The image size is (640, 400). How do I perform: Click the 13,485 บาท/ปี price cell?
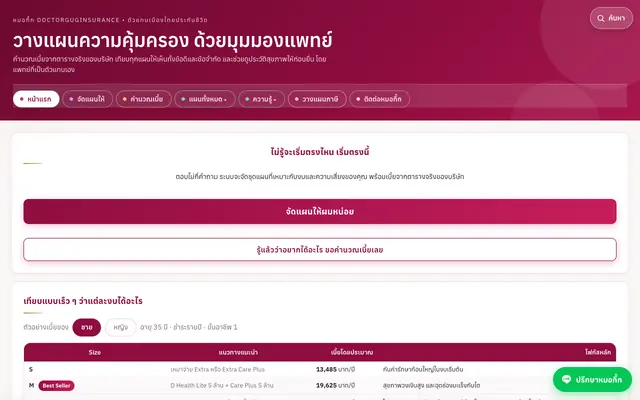click(336, 369)
